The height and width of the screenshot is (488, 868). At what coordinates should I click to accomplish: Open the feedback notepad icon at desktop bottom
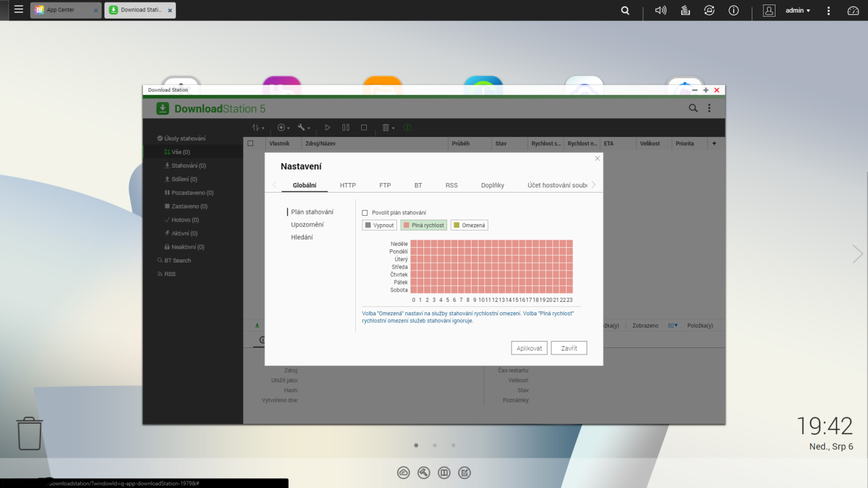(x=465, y=473)
